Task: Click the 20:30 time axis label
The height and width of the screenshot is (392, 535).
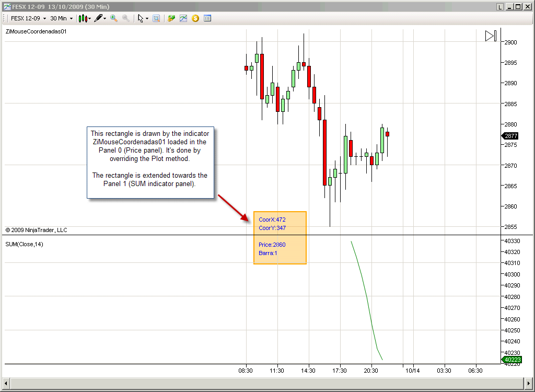Action: tap(370, 371)
